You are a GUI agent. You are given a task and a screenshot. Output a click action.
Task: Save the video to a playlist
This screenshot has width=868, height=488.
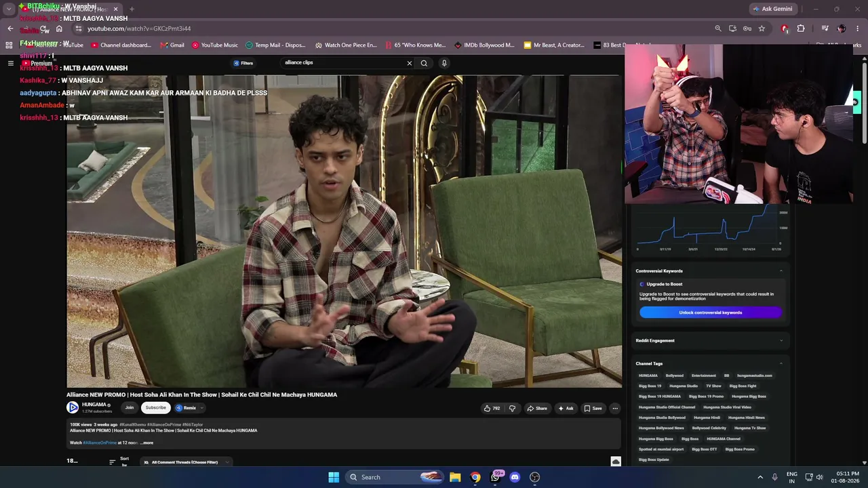[x=593, y=408]
